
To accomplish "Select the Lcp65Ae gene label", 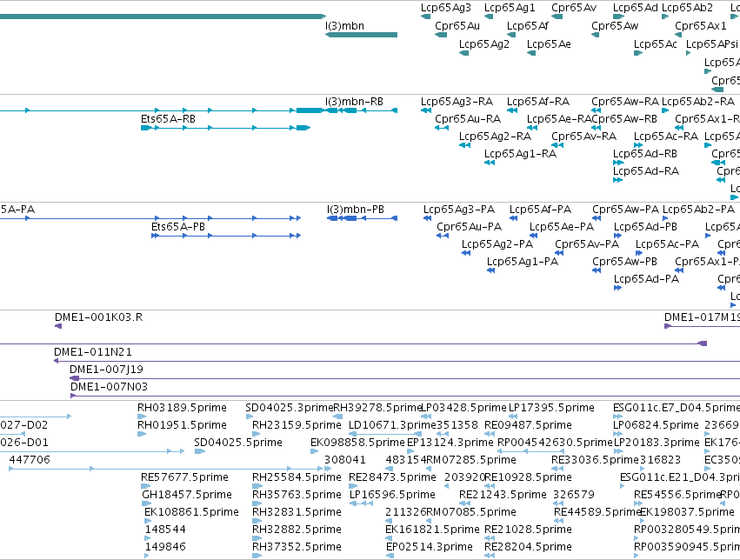I will tap(549, 44).
